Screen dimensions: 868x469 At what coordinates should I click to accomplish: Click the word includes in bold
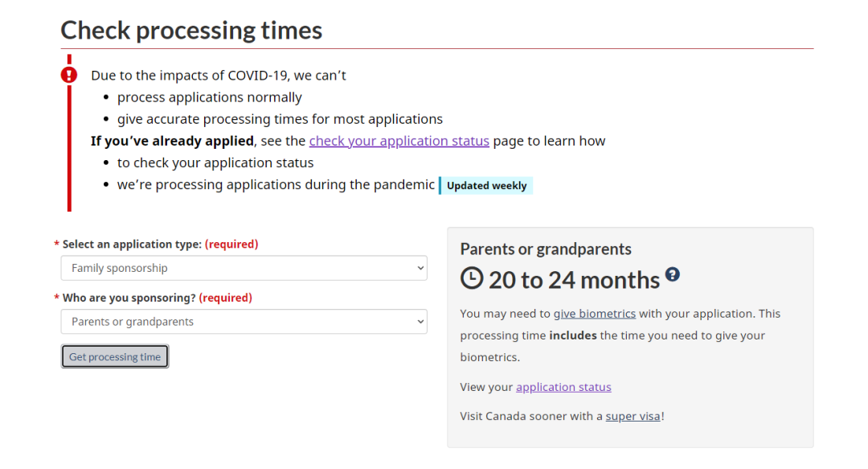573,335
